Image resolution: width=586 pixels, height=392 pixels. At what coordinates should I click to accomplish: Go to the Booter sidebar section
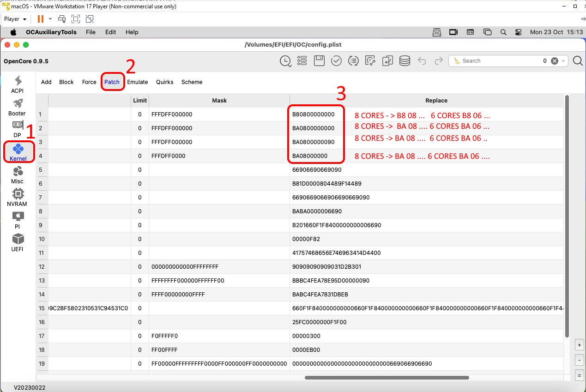click(17, 107)
